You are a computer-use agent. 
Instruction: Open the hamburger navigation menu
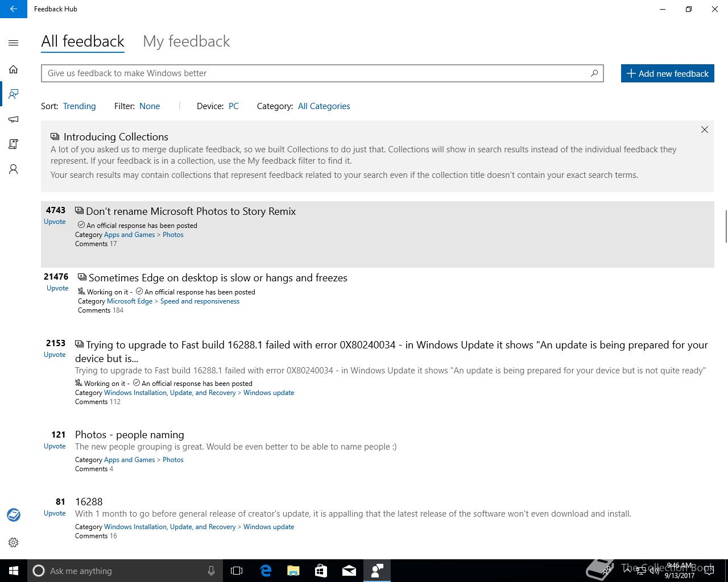click(x=14, y=43)
